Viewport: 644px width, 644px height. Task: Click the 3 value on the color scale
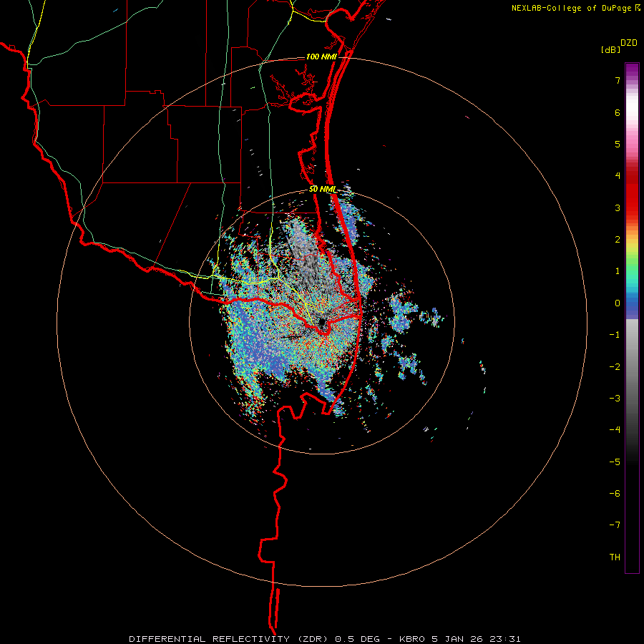pyautogui.click(x=618, y=208)
